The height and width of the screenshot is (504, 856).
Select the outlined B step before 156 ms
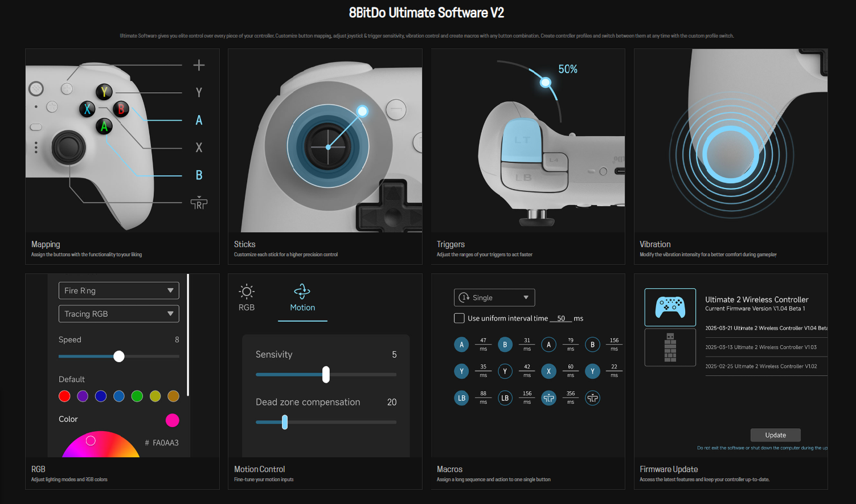(x=592, y=345)
